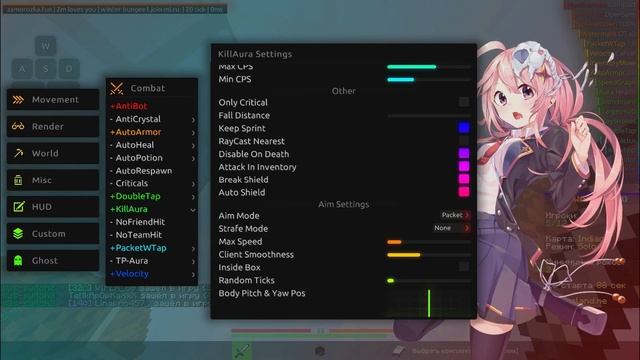Toggle the Criticals module

[x=129, y=184]
